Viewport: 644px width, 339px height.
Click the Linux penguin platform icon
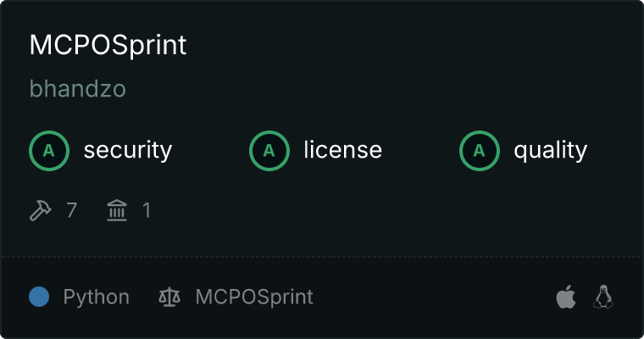pos(603,297)
